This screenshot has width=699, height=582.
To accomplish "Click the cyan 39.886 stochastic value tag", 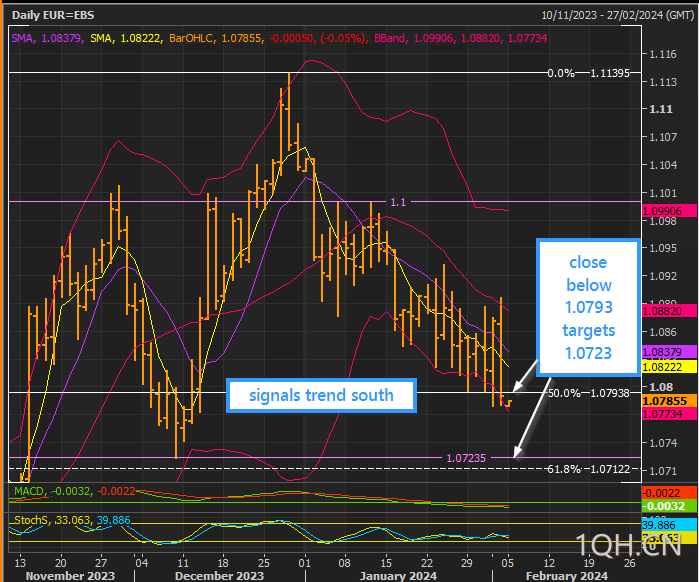I will [669, 525].
